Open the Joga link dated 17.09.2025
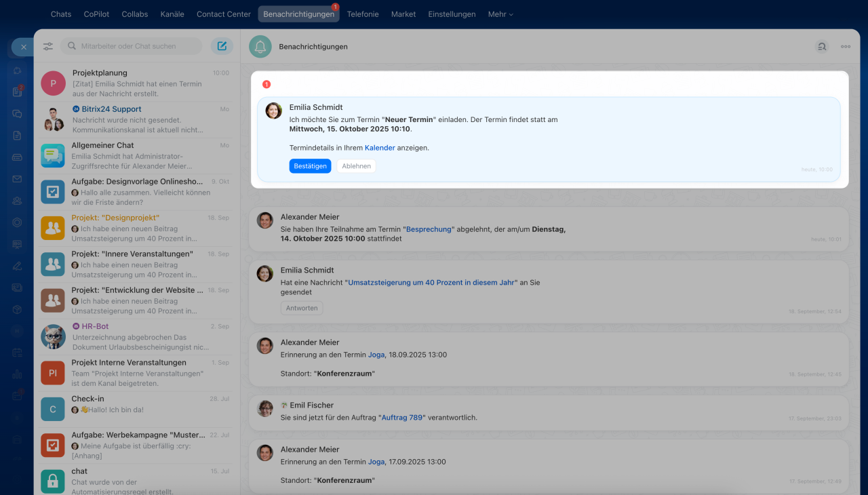The image size is (868, 495). 376,462
